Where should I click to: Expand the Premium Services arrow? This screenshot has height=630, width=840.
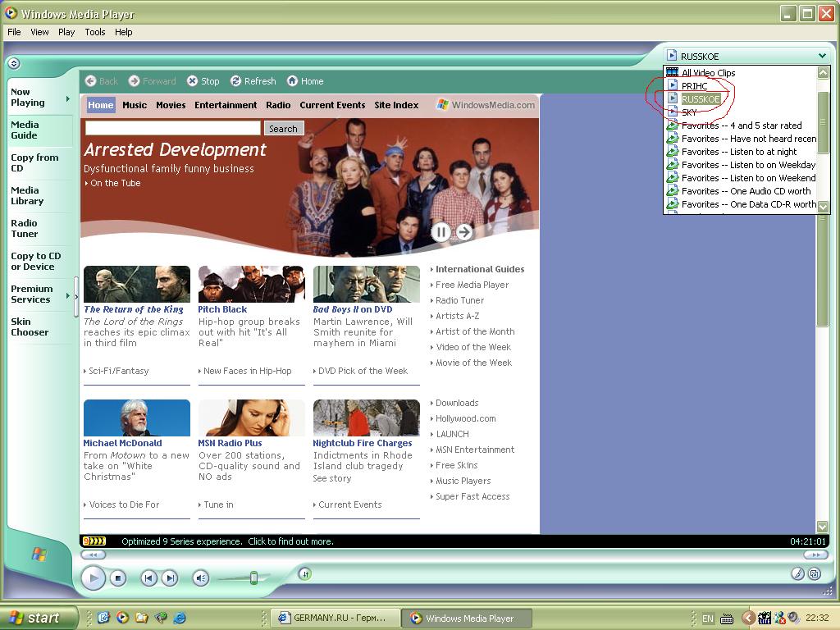tap(67, 295)
